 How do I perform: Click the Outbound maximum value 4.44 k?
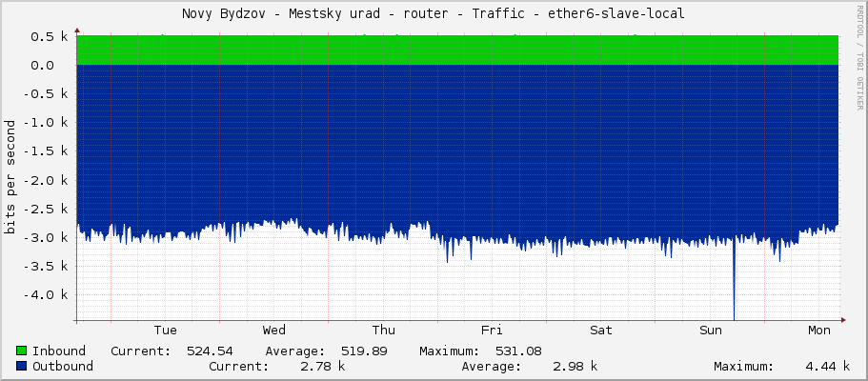coord(827,366)
